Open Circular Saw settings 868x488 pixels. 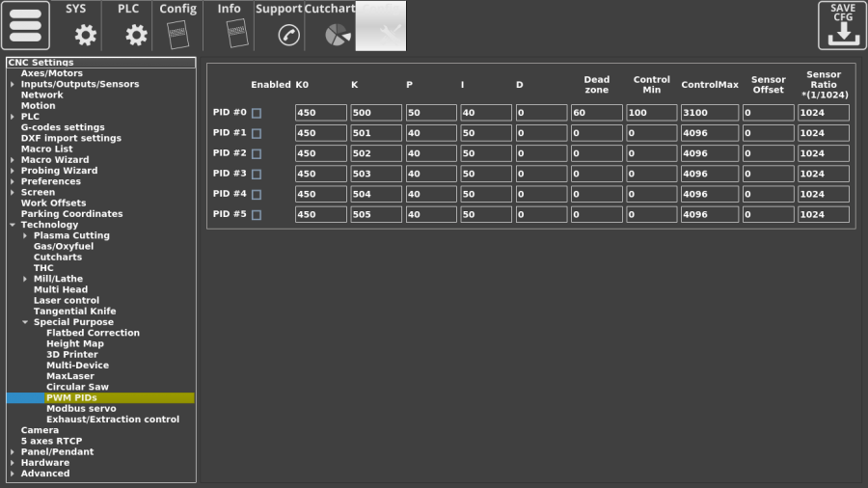(77, 387)
